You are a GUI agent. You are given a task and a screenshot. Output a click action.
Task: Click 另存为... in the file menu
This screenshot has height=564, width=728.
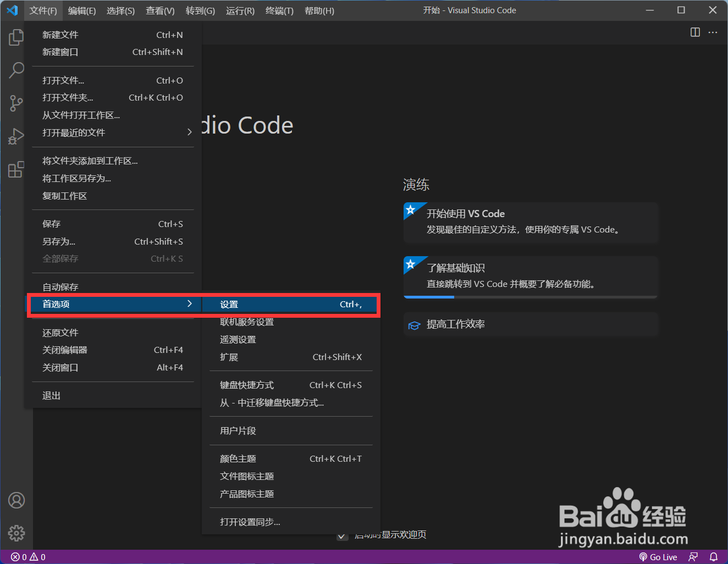pos(113,241)
